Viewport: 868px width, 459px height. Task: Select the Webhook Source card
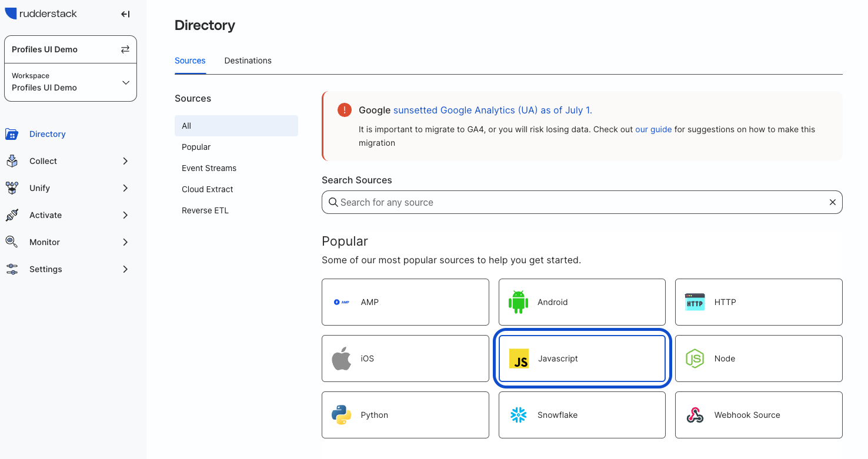pyautogui.click(x=759, y=415)
